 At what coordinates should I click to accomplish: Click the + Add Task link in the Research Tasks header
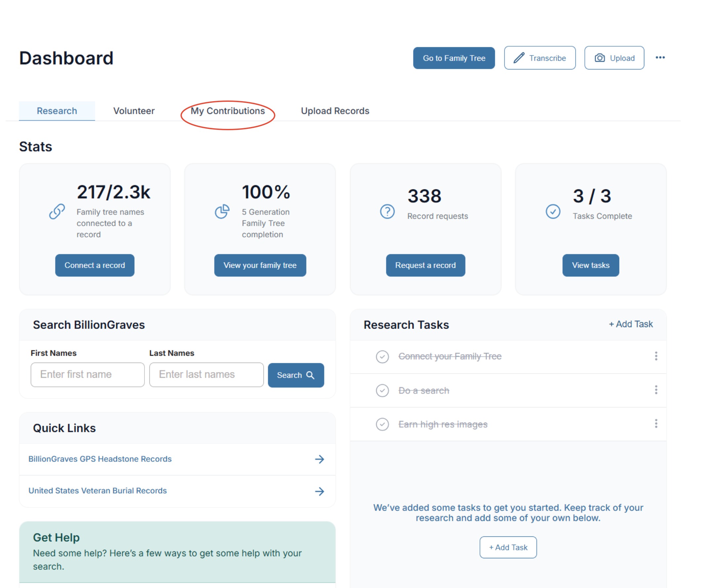pyautogui.click(x=631, y=324)
